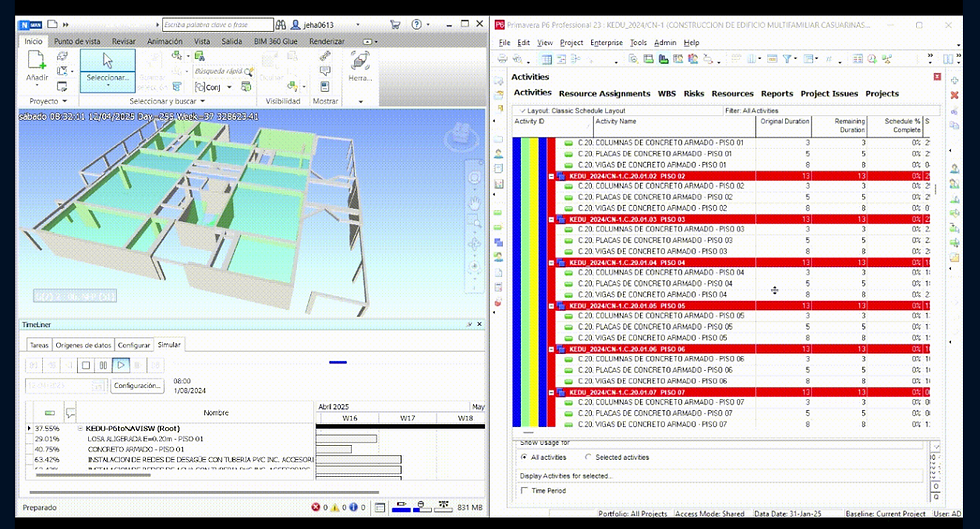This screenshot has width=980, height=529.
Task: Collapse the PISO 03 WBS band
Action: 551,219
